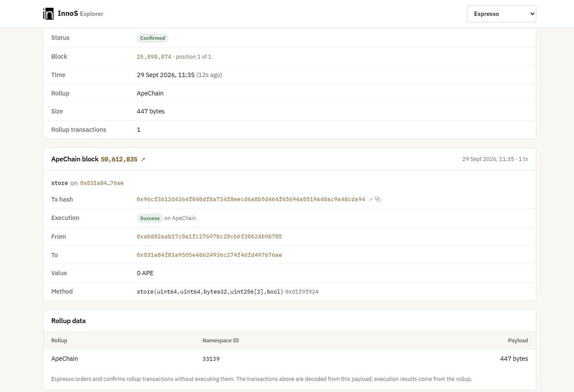Screen dimensions: 574x392
Task: Click the 447 bytes payload cell
Action: 514,359
